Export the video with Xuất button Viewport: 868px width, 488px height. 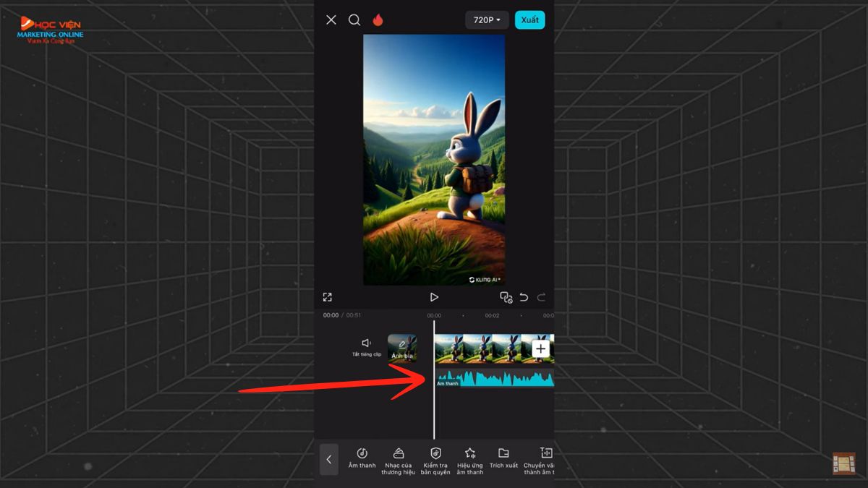[x=530, y=20]
